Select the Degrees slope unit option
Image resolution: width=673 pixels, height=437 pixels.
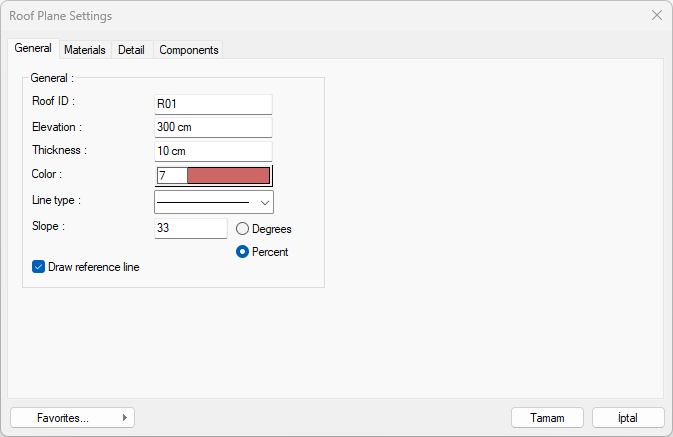pos(243,229)
